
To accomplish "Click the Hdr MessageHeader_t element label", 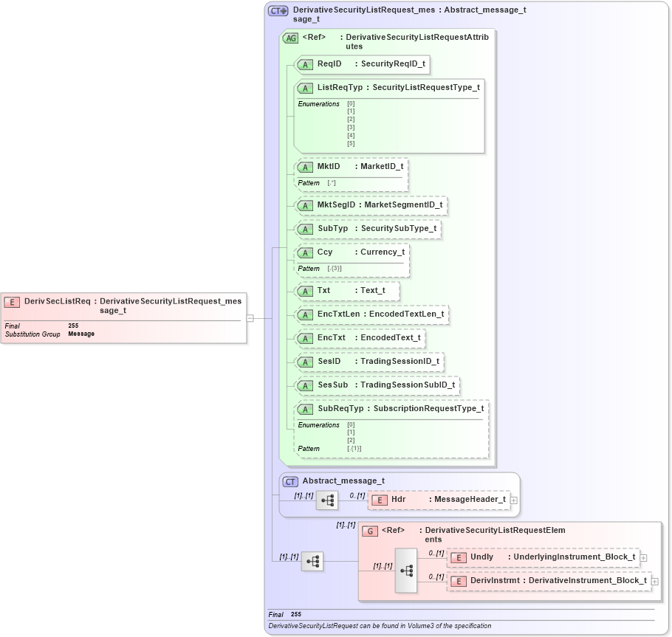I will pyautogui.click(x=399, y=499).
